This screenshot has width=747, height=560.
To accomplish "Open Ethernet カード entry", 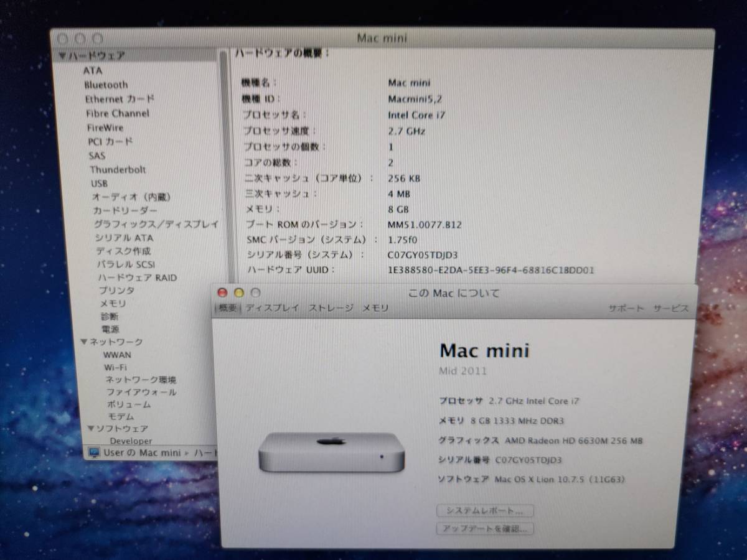I will click(120, 99).
